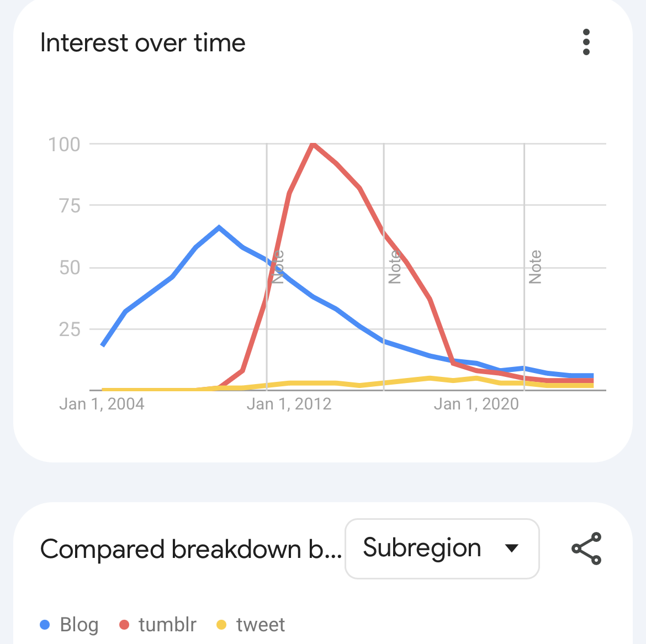Click the peak of the red tumblr line

click(x=313, y=145)
